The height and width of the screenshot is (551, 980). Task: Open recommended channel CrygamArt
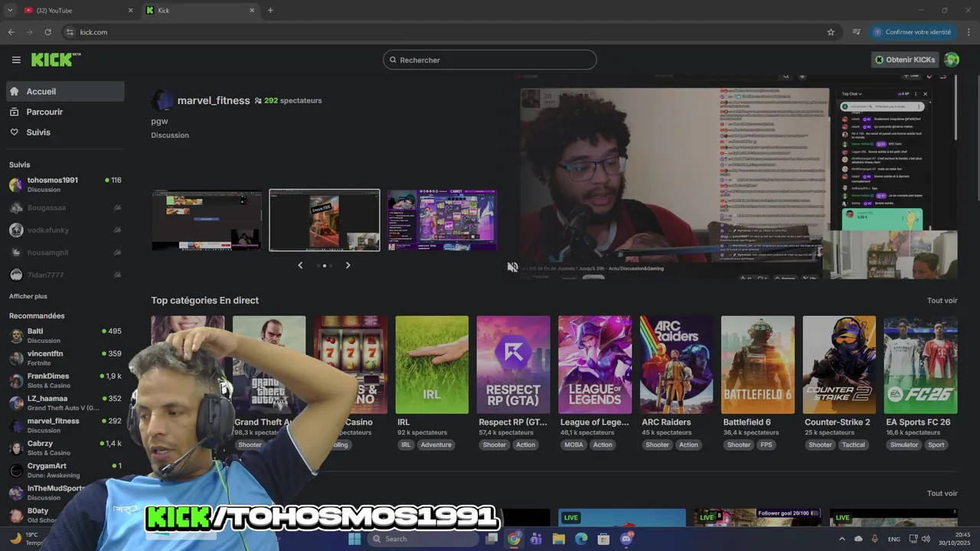[x=65, y=470]
